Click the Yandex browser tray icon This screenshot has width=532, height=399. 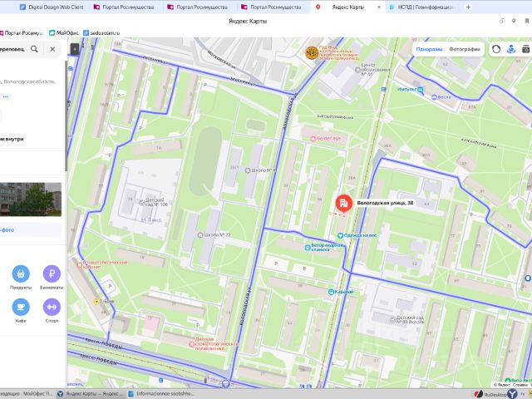512,393
